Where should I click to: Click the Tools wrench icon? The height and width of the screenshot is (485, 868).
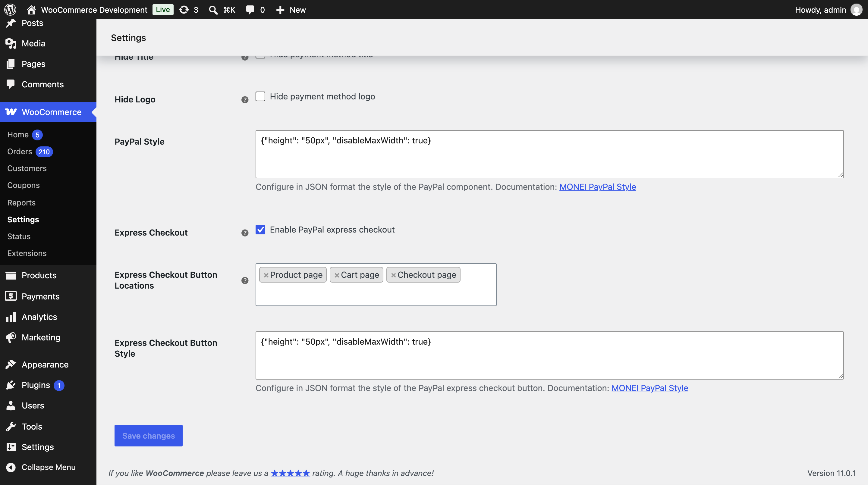pyautogui.click(x=11, y=426)
